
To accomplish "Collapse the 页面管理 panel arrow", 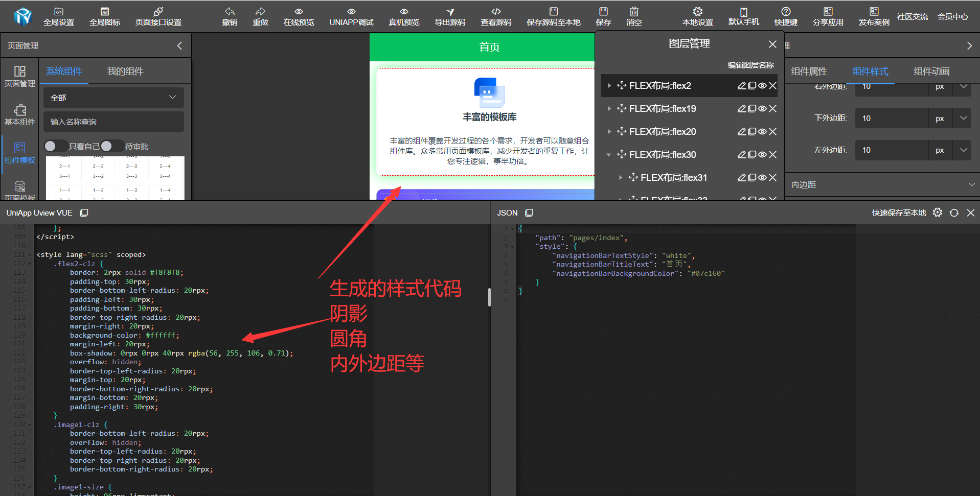I will tap(180, 46).
